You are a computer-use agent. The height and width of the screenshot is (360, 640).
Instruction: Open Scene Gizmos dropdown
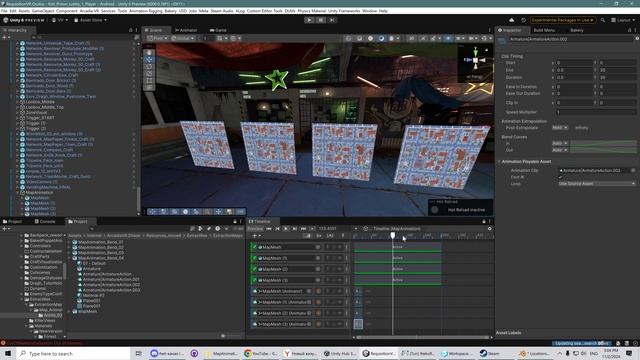point(486,38)
